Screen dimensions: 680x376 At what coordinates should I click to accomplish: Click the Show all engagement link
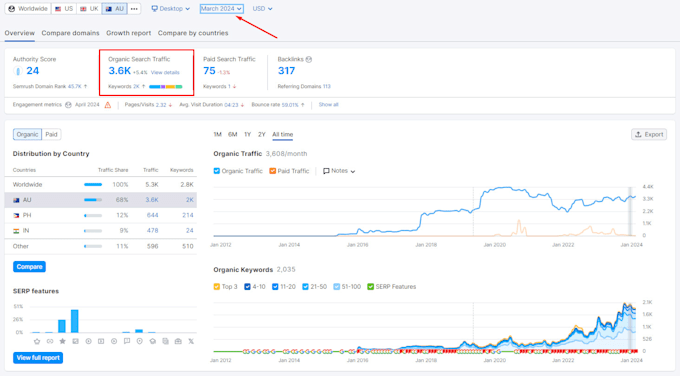(x=328, y=105)
